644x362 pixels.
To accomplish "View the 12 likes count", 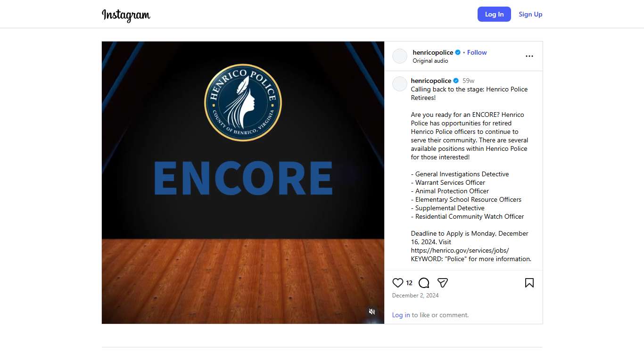I will (409, 283).
